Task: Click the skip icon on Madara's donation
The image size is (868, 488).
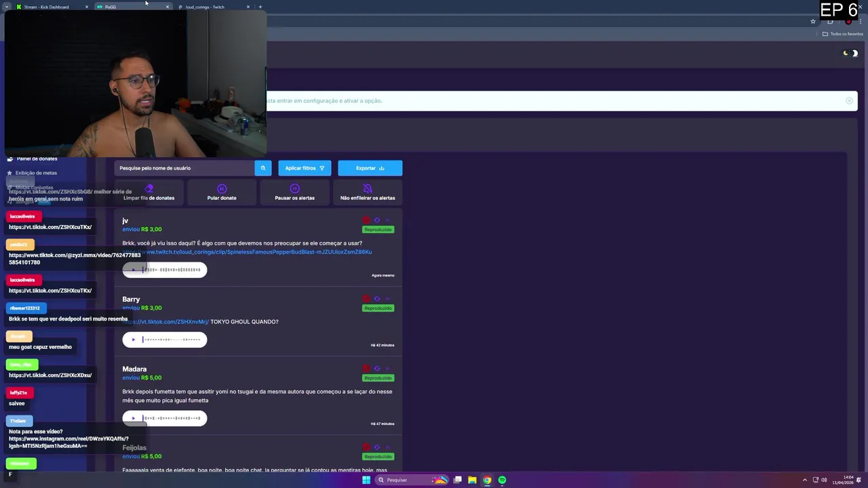Action: [x=388, y=369]
